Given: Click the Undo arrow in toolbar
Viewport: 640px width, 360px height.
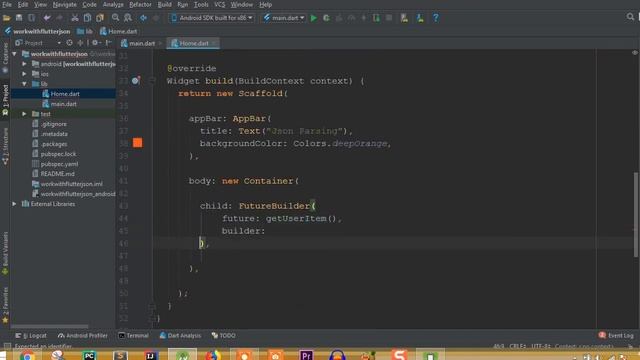Looking at the screenshot, I should point(47,18).
